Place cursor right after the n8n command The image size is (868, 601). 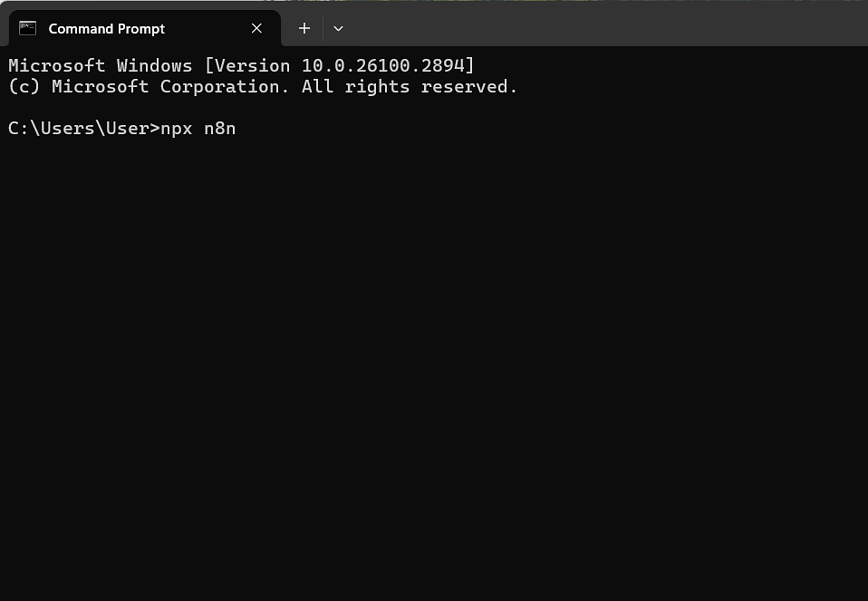(x=237, y=128)
